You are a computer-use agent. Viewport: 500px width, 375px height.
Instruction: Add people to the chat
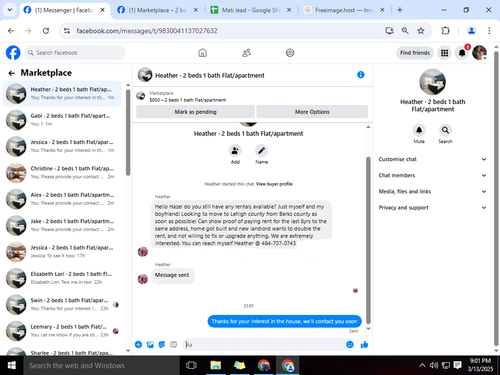pos(235,151)
